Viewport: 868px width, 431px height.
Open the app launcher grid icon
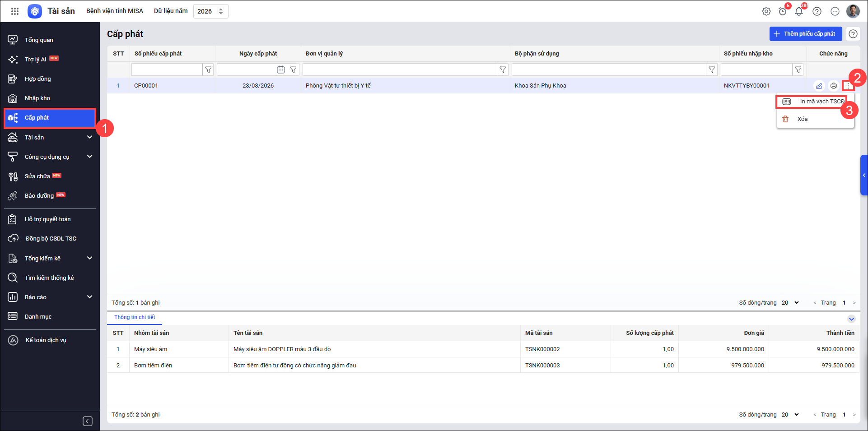coord(15,11)
